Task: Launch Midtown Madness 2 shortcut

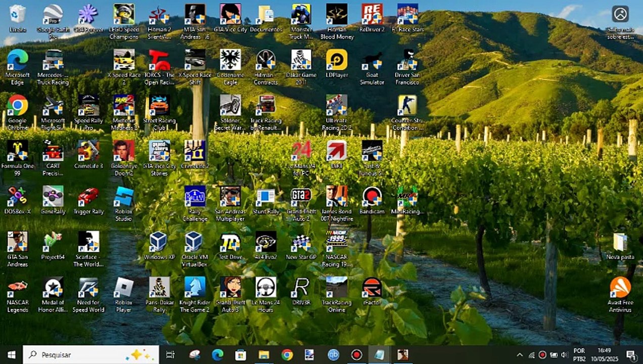Action: tap(124, 112)
